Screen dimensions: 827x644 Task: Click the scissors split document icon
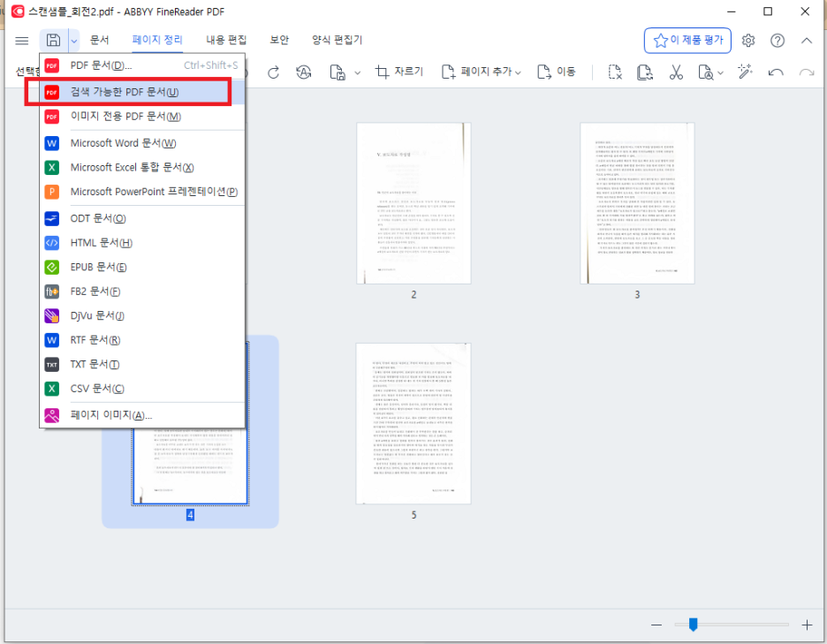(x=676, y=72)
